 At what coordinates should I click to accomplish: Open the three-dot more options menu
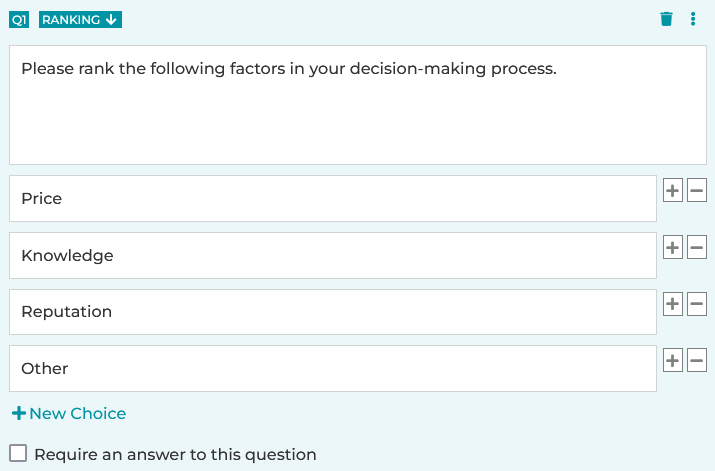coord(693,19)
